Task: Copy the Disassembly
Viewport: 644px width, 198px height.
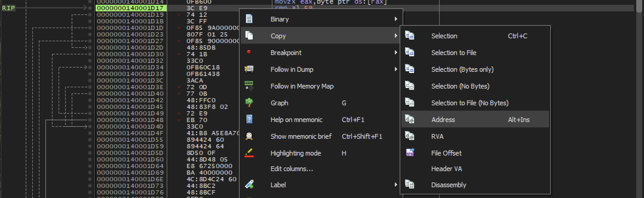Action: (475, 185)
